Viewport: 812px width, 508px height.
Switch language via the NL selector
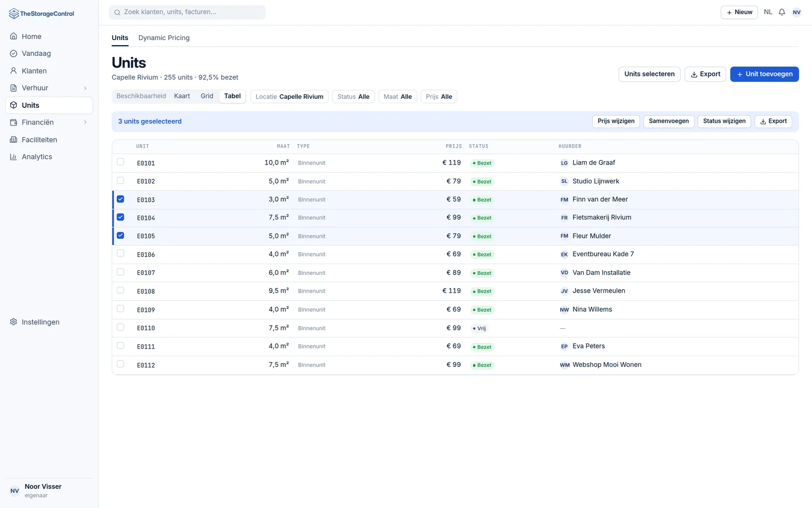pos(768,12)
